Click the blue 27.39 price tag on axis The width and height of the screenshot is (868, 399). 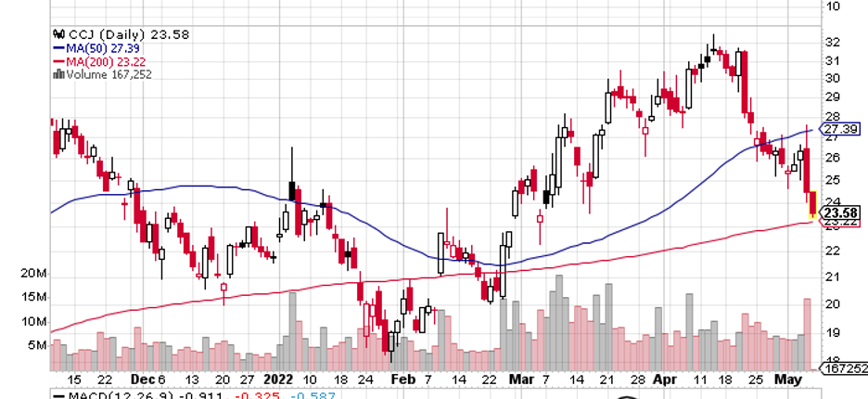pos(840,129)
